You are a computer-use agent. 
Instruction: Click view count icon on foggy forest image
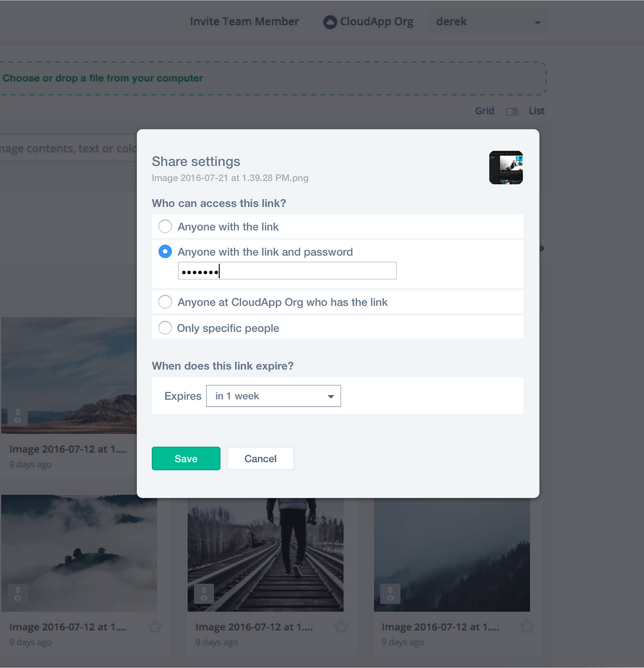click(390, 593)
